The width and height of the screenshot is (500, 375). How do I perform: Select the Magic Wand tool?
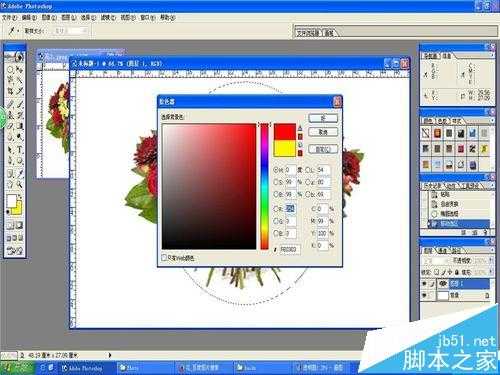(x=20, y=80)
